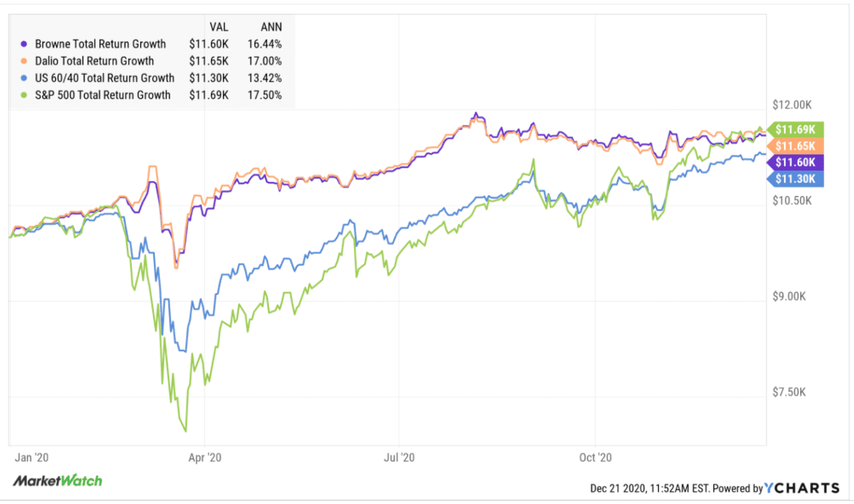Image resolution: width=854 pixels, height=504 pixels.
Task: Select the blue $11.30K end-value tag
Action: pos(798,178)
